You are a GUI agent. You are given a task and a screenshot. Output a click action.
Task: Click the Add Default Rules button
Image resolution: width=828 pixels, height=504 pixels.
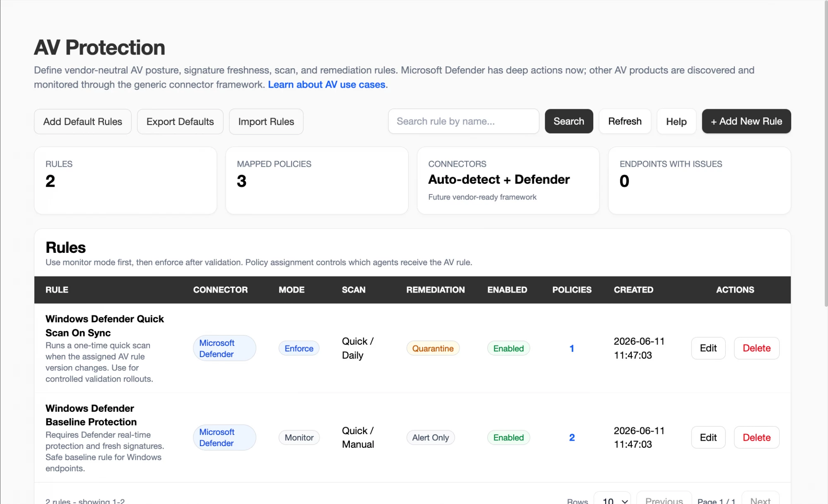coord(82,122)
